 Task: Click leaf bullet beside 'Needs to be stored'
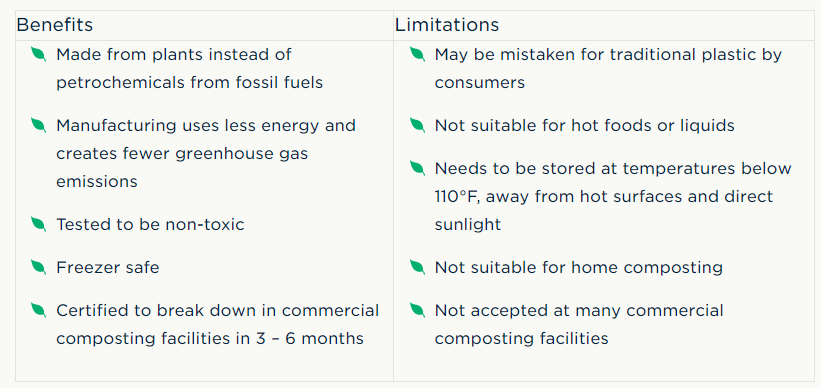(417, 168)
